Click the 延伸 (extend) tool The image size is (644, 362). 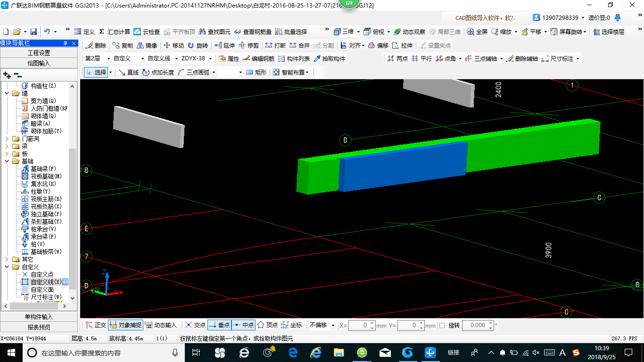click(x=224, y=46)
